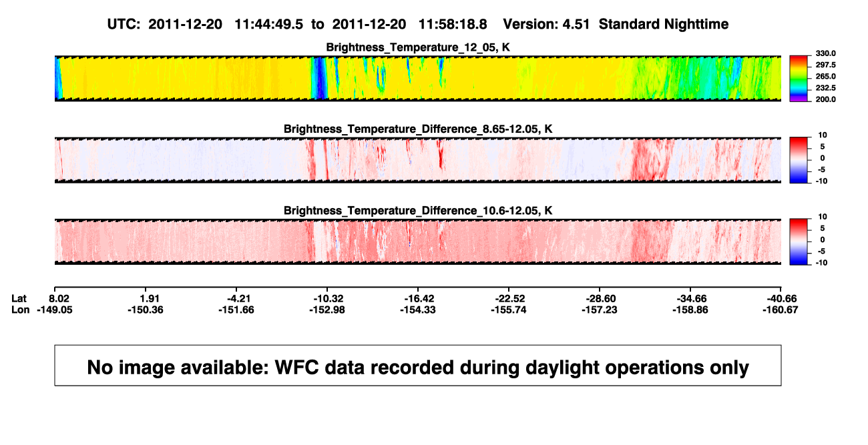Click the latitude value -10.32

(327, 298)
